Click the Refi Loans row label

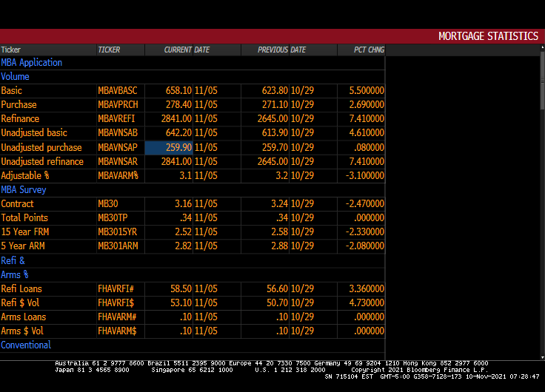point(21,289)
